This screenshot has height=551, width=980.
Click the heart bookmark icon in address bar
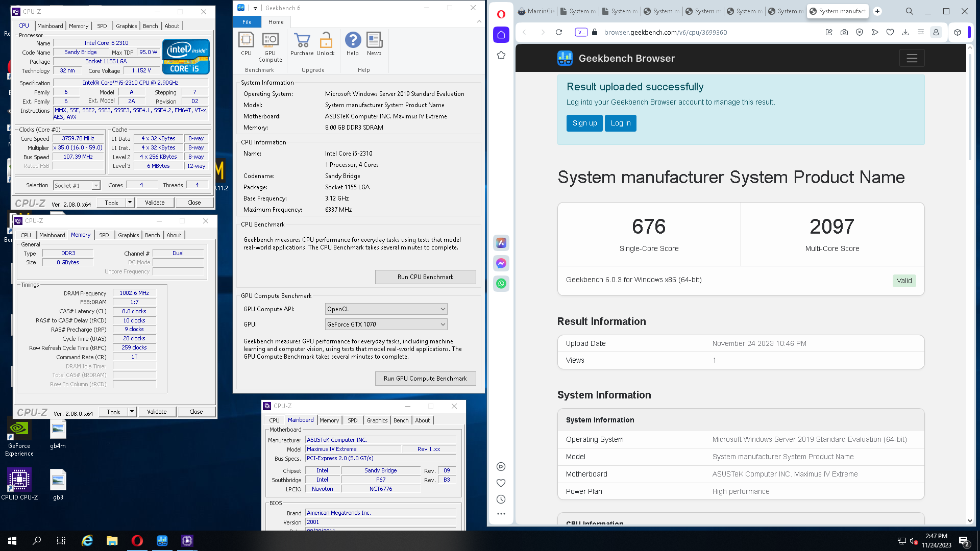tap(890, 32)
